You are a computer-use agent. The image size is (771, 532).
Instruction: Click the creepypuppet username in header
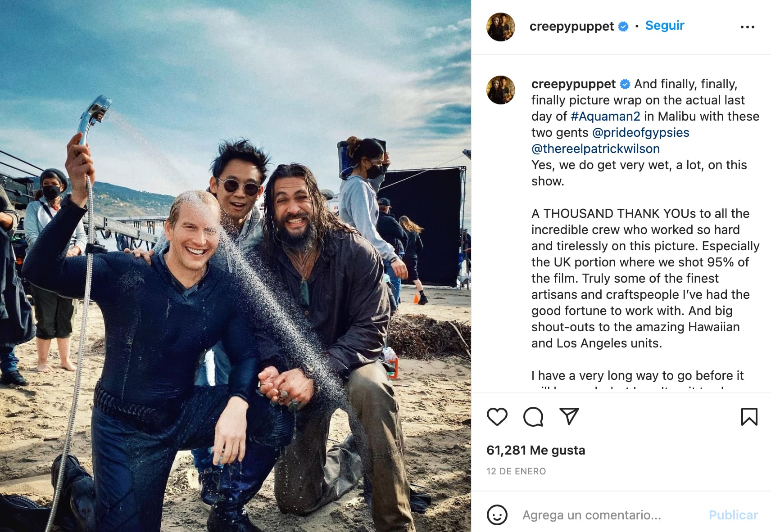571,27
